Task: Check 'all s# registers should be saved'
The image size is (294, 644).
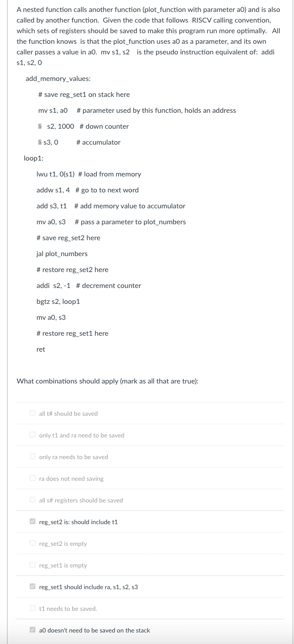Action: pyautogui.click(x=33, y=500)
